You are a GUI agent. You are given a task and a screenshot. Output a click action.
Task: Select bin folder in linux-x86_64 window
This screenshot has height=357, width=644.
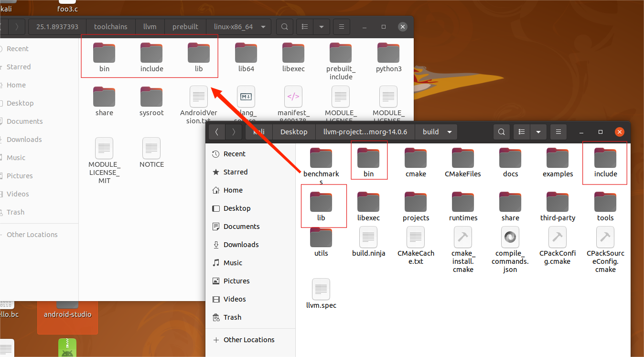point(104,57)
